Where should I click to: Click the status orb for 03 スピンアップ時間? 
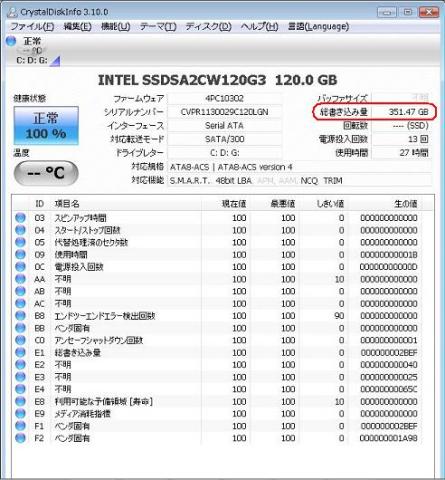[x=20, y=218]
